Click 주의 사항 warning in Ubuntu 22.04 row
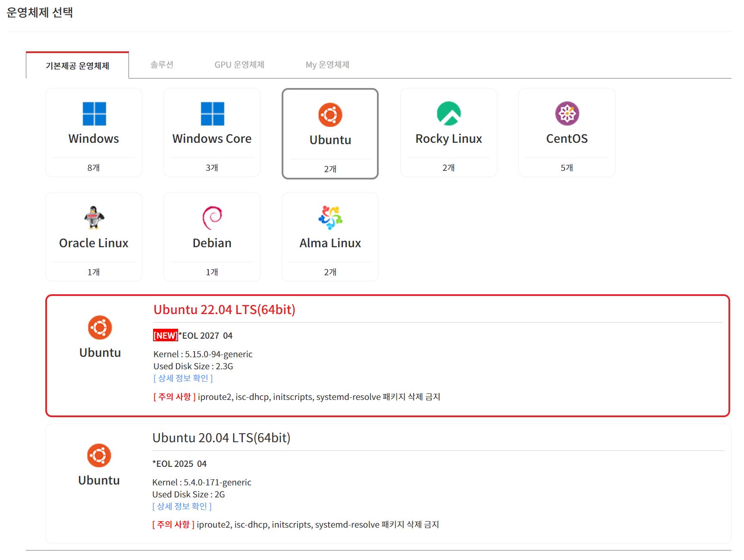 pyautogui.click(x=175, y=397)
